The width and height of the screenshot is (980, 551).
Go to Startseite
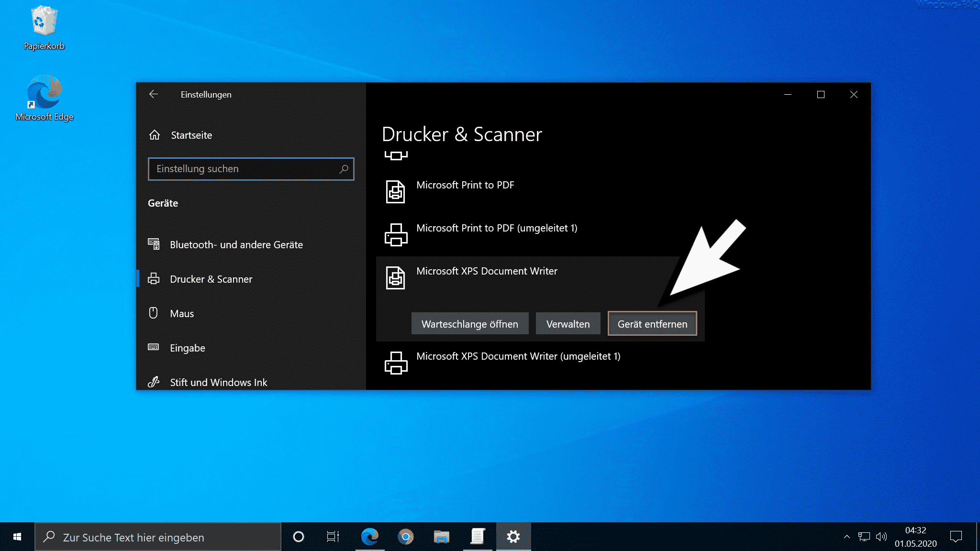click(x=191, y=135)
